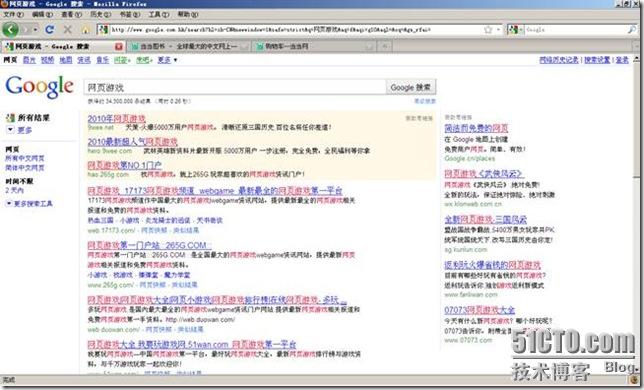Open the right-side ad 网页游戏《武侠风云》
This screenshot has width=644, height=390.
click(x=483, y=174)
